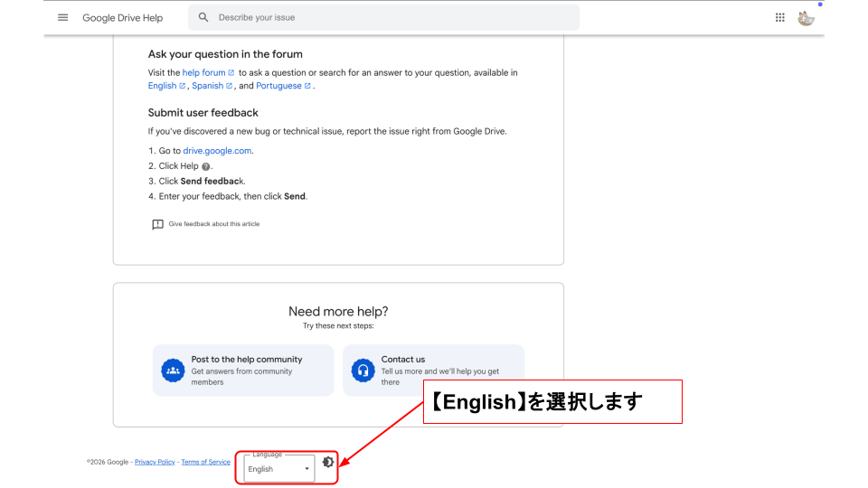Open the Privacy Policy link
This screenshot has width=868, height=488.
pos(155,462)
